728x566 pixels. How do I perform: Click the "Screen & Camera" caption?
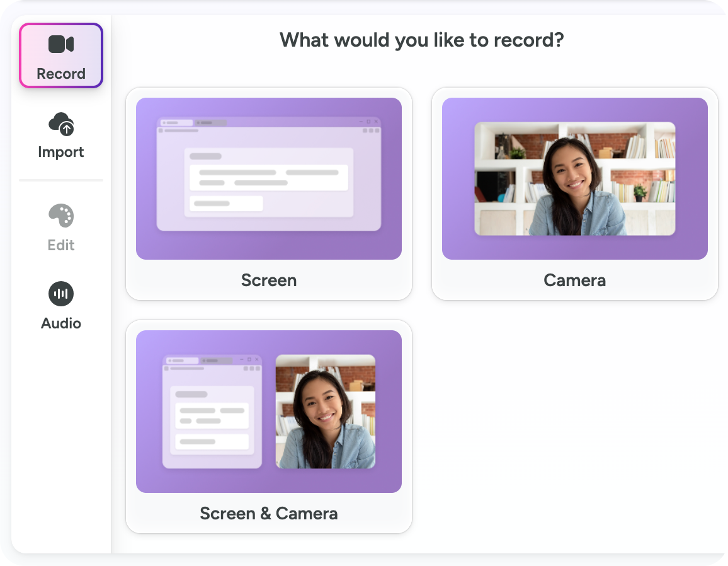pyautogui.click(x=269, y=514)
